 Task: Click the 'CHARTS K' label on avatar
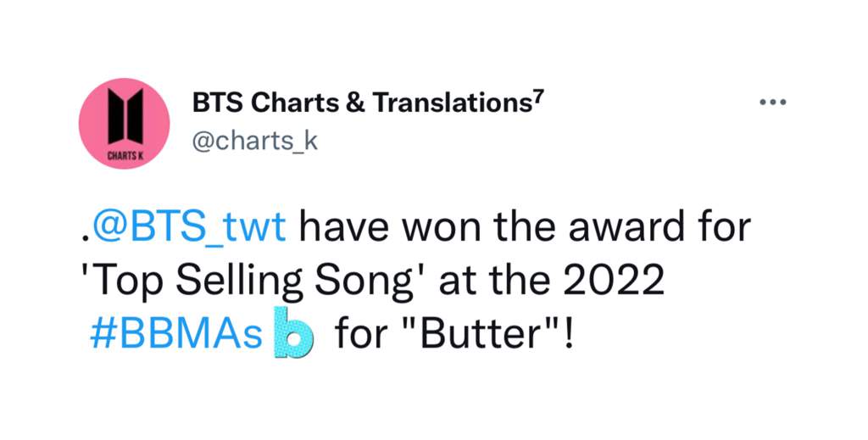click(125, 156)
